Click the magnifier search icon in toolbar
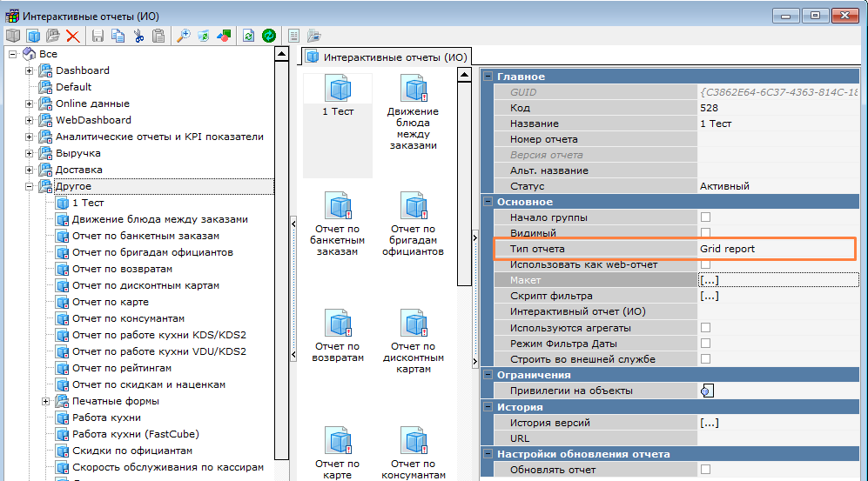The height and width of the screenshot is (481, 868). pos(183,36)
